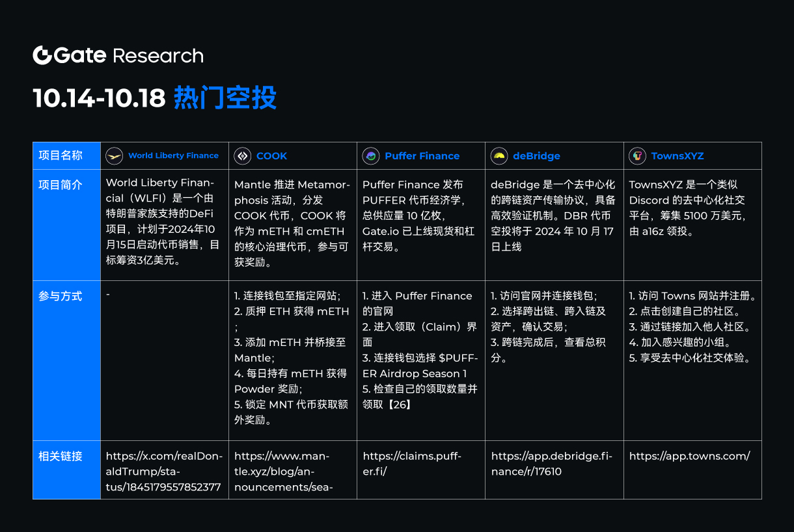
Task: Select the COOK project title
Action: [x=271, y=156]
